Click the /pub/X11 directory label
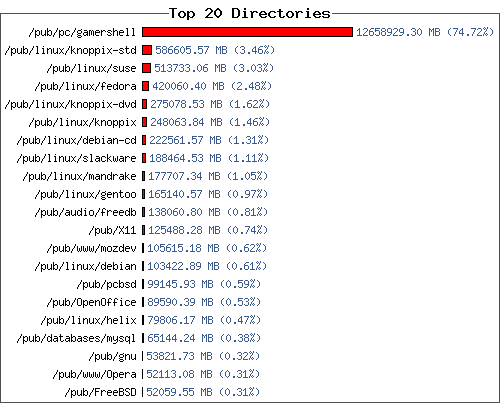The height and width of the screenshot is (403, 500). (112, 230)
